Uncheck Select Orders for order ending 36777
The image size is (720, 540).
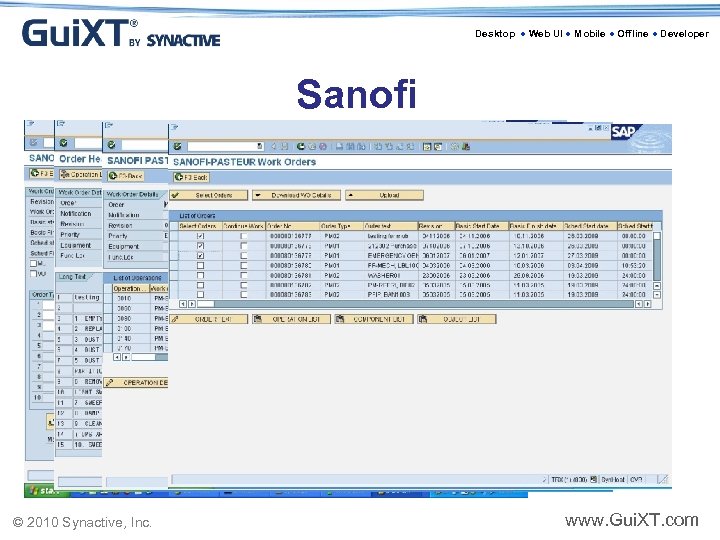200,236
